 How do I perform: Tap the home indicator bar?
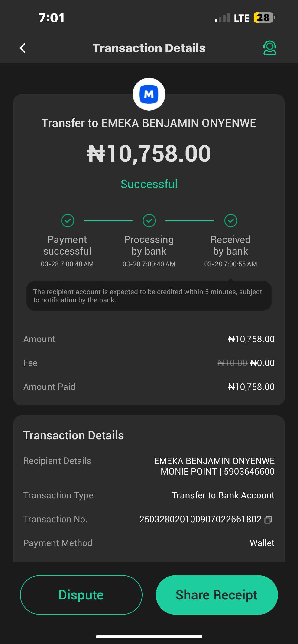(x=149, y=637)
